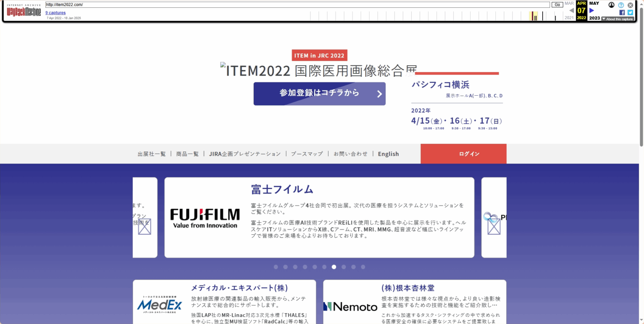Select the eighth carousel dot
This screenshot has width=644, height=324.
pyautogui.click(x=344, y=267)
